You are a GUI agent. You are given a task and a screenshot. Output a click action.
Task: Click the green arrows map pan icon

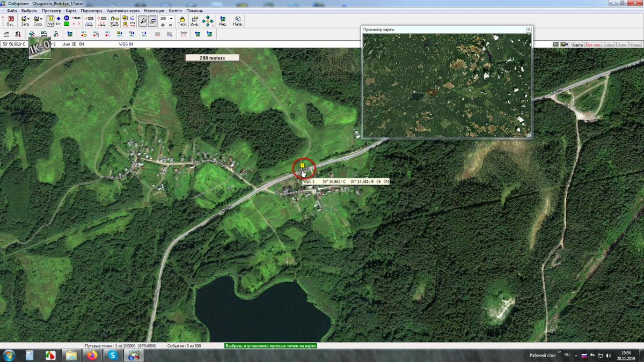pos(208,21)
